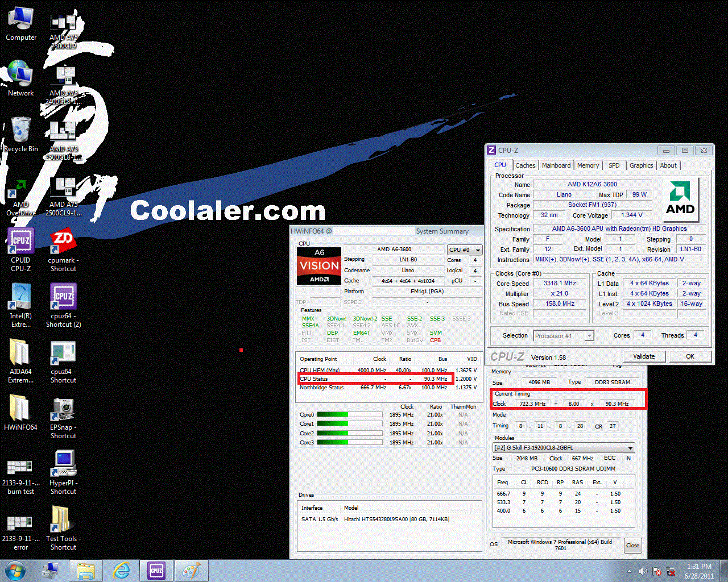
Task: Click the Core0 usage bar
Action: point(350,415)
